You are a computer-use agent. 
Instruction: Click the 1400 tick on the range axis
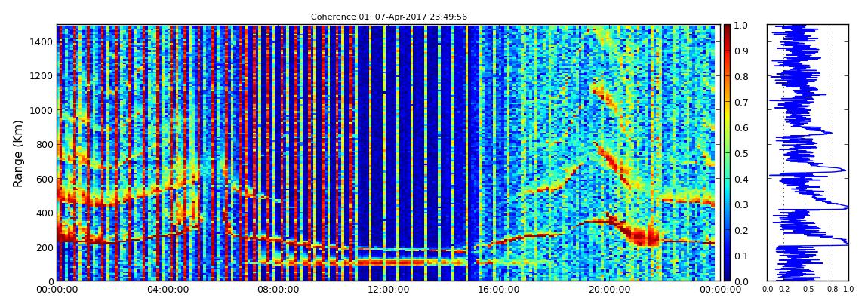41,41
